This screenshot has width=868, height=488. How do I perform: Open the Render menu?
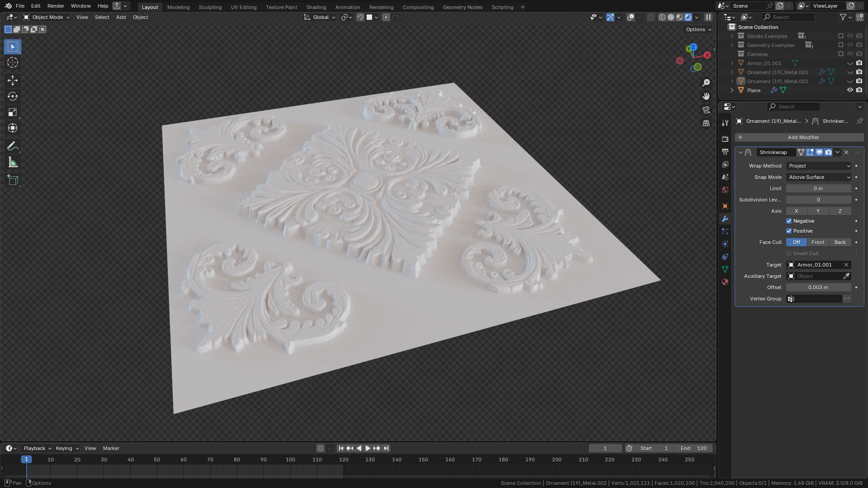(56, 6)
